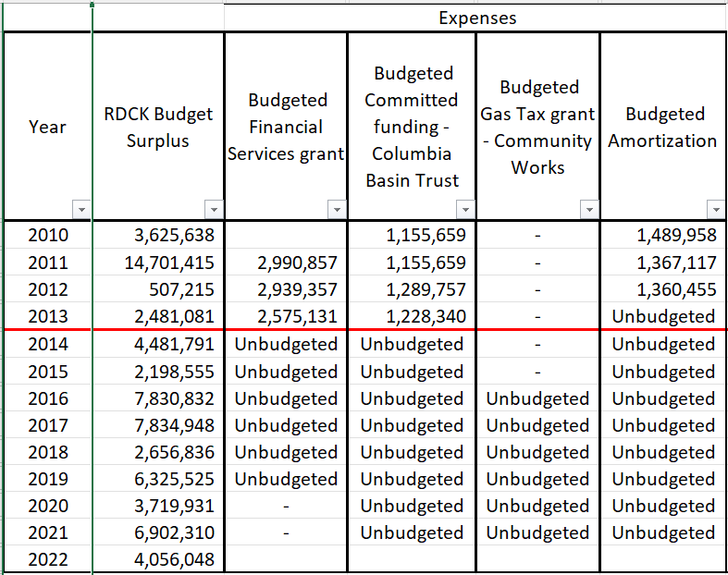This screenshot has height=575, width=728.
Task: Select year cell 2011
Action: pos(47,263)
